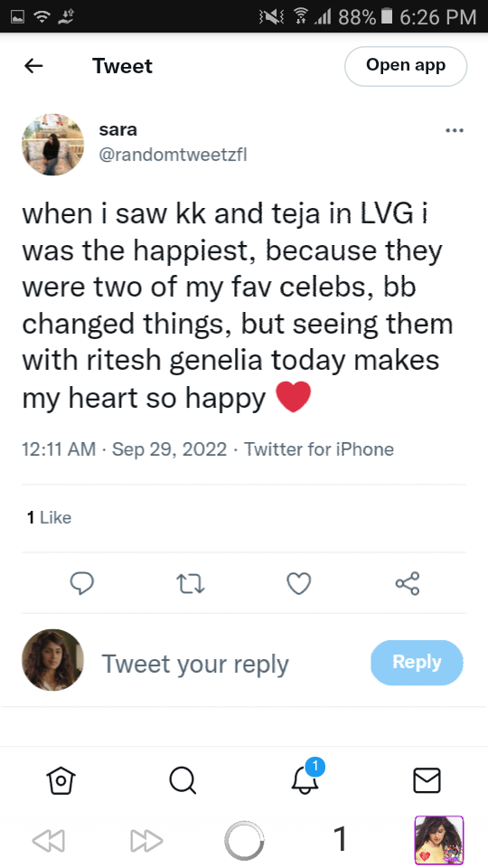
Task: Tap the browser rewind back arrow
Action: point(49,840)
